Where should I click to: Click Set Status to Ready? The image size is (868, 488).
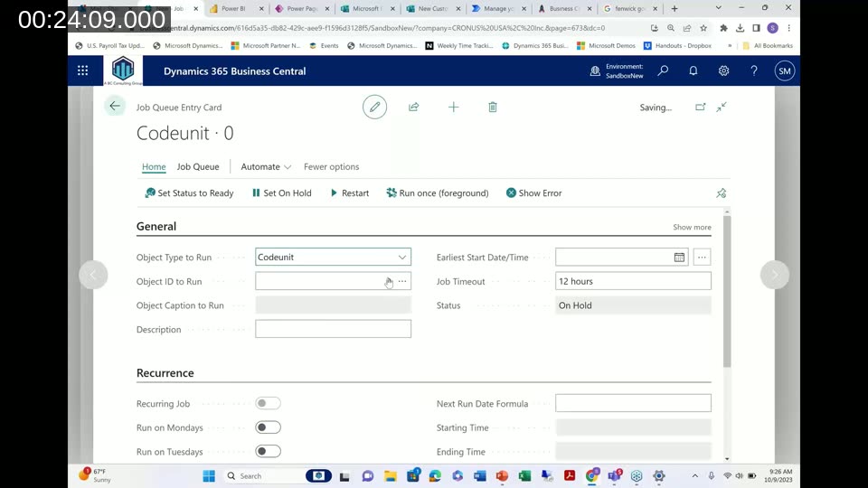click(x=189, y=193)
